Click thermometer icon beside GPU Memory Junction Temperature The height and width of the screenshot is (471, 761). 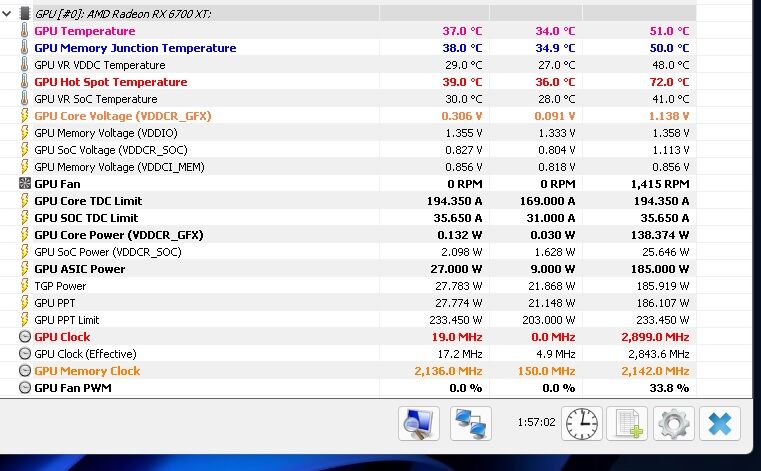(x=24, y=48)
